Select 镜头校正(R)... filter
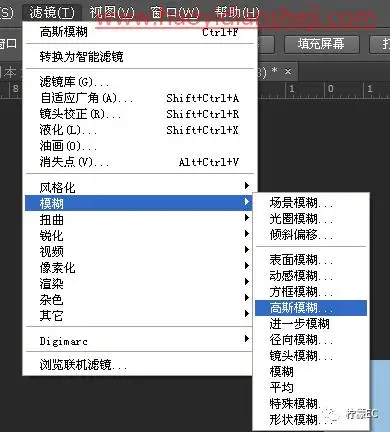Screen dimensions: 390x432 (x=139, y=114)
